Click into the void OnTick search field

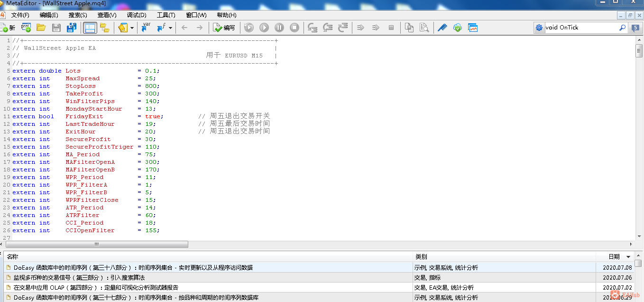click(x=581, y=28)
